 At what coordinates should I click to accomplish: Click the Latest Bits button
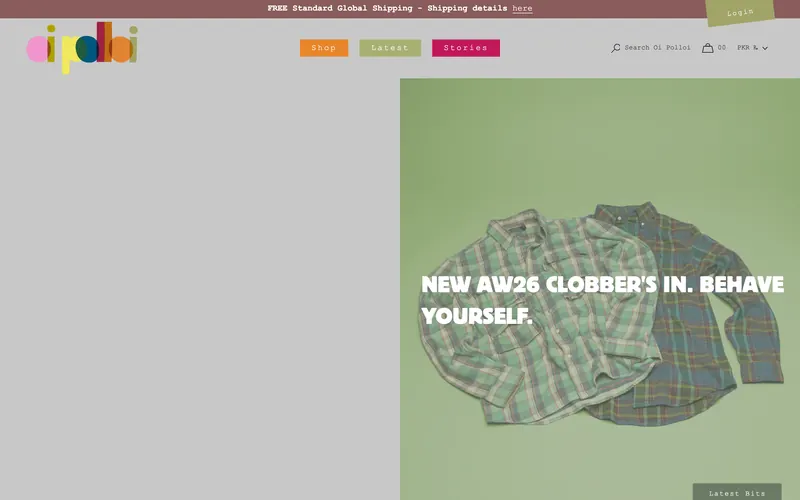737,492
